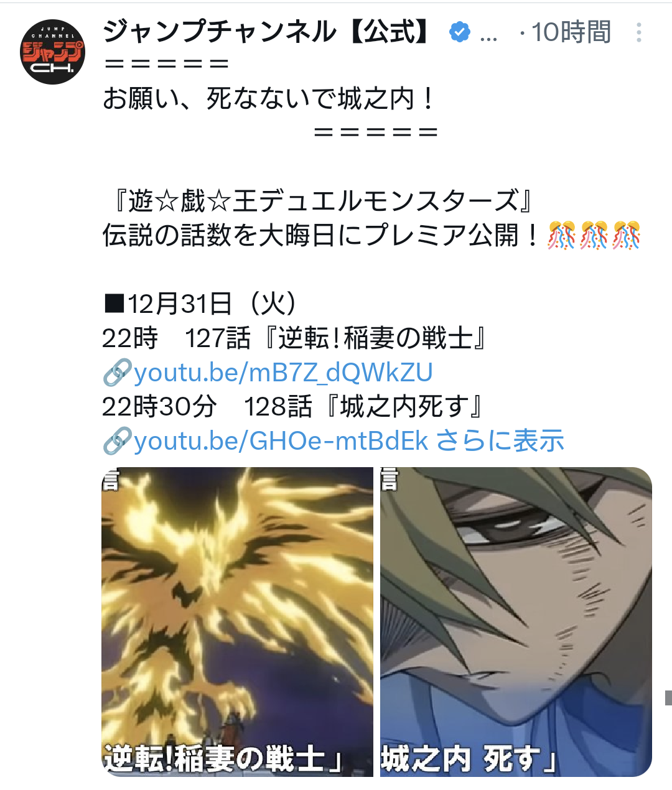Click the chain icon before first YouTube link
This screenshot has height=790, width=672.
[x=118, y=373]
